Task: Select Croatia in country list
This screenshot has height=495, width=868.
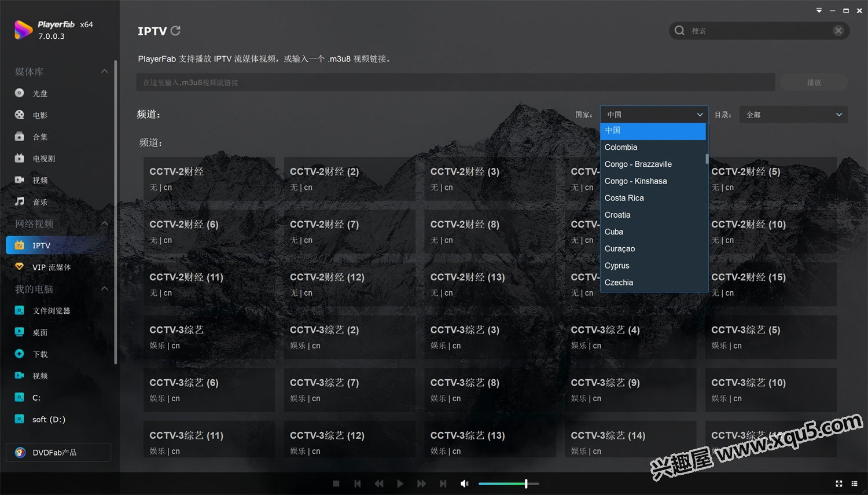Action: pyautogui.click(x=653, y=215)
